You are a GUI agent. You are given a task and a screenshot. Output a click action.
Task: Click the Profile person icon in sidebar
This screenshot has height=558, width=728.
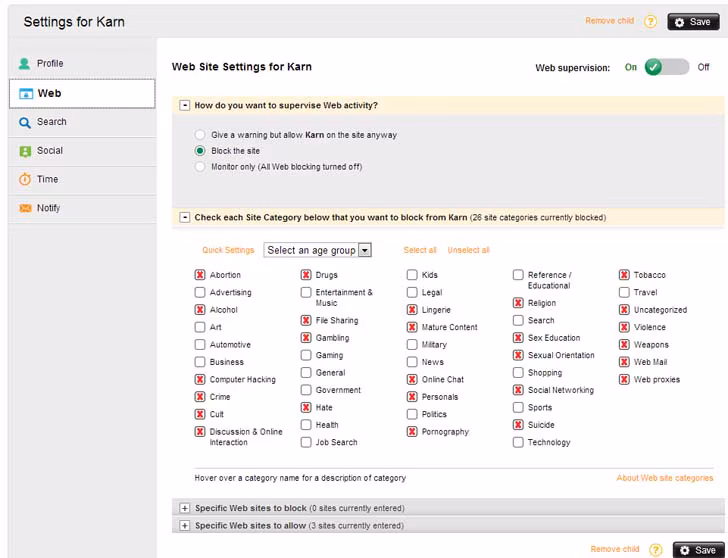[x=24, y=64]
